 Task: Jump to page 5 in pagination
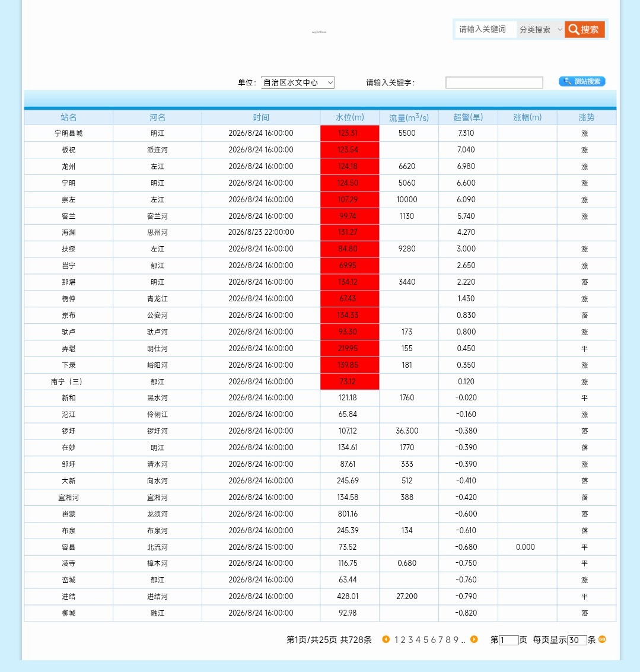(x=426, y=640)
